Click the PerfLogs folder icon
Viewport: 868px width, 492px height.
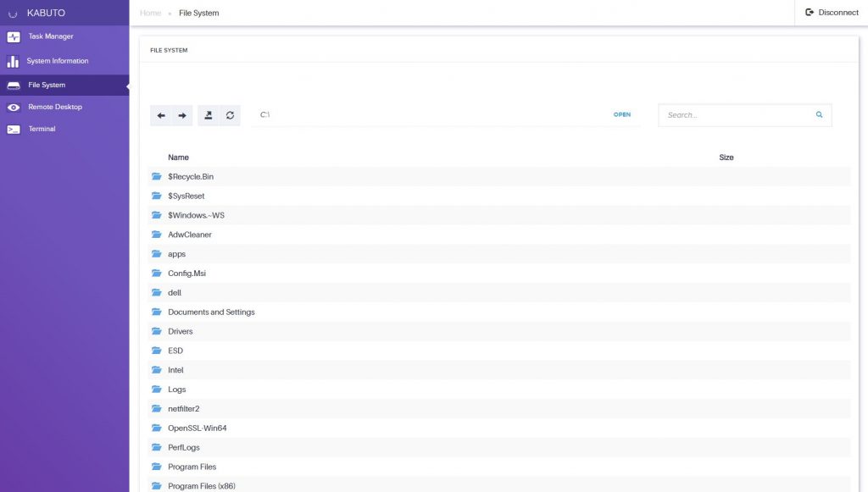(157, 447)
